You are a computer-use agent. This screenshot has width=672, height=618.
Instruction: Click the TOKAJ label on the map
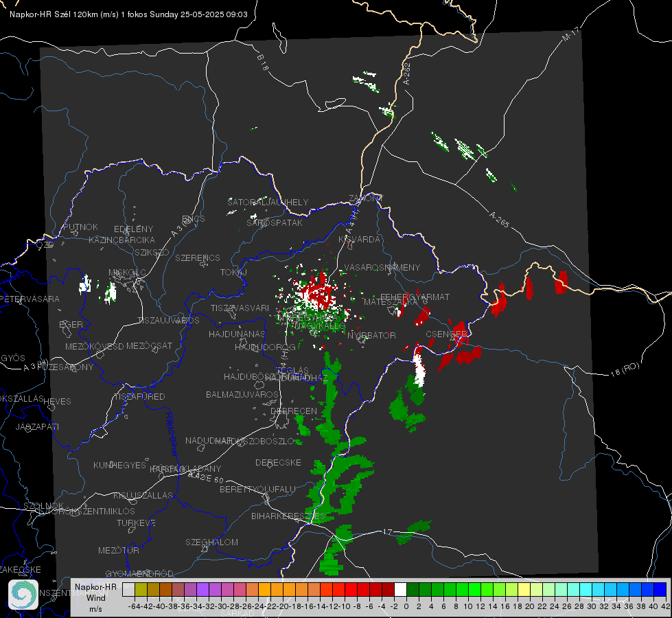point(233,273)
